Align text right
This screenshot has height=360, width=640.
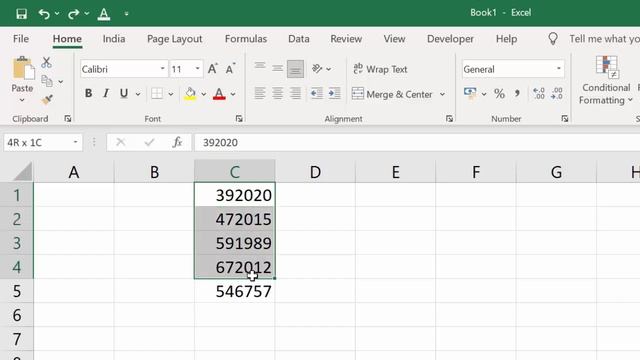point(295,93)
